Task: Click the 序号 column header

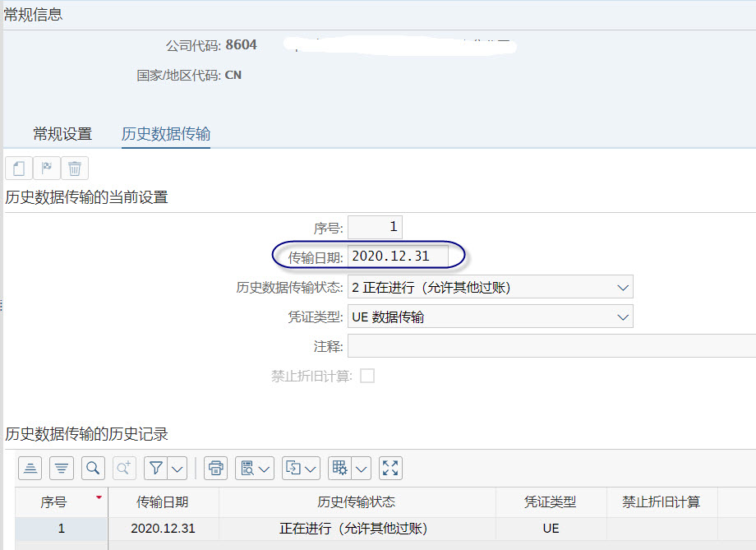Action: click(x=62, y=502)
